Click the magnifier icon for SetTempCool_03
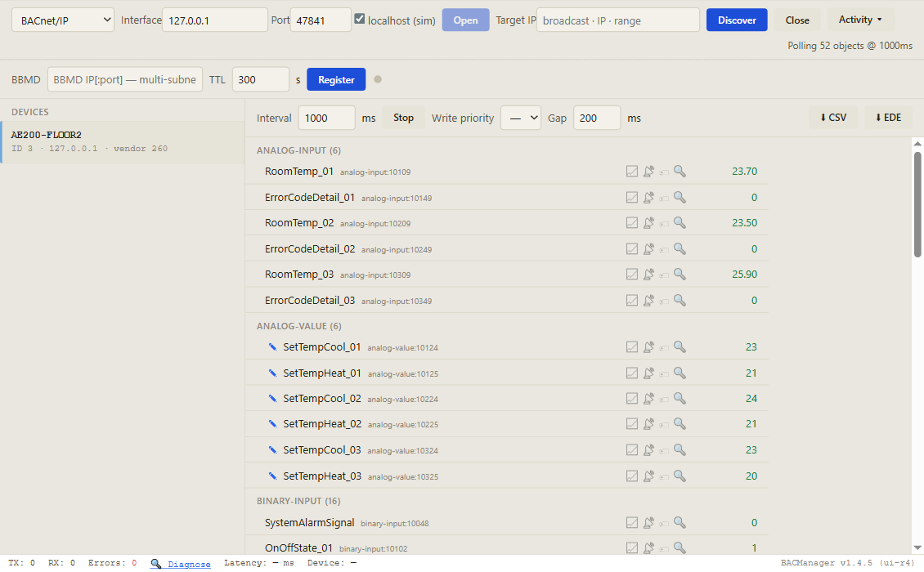 680,449
